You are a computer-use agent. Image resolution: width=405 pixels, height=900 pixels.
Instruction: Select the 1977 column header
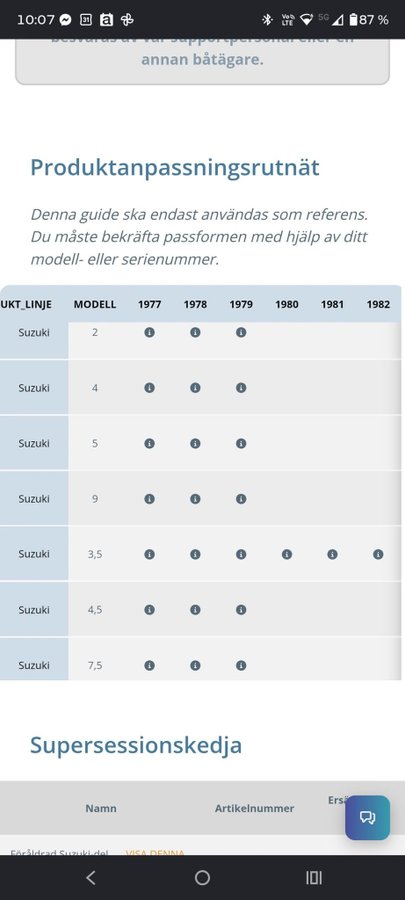pyautogui.click(x=149, y=305)
